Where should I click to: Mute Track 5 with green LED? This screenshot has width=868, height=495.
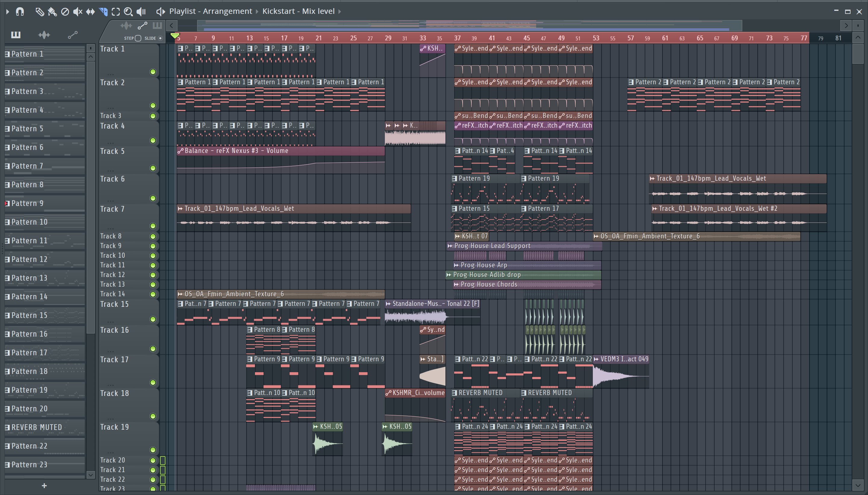(x=153, y=168)
